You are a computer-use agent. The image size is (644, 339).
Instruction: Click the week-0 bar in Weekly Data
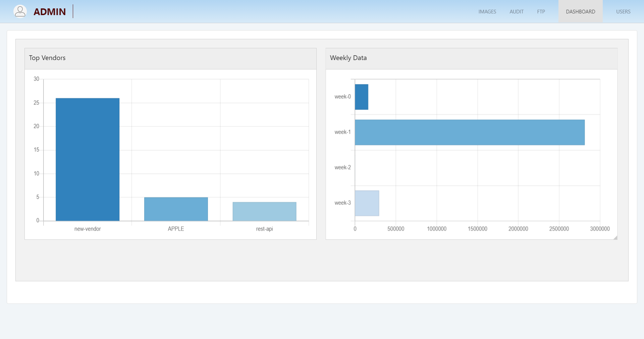[361, 97]
